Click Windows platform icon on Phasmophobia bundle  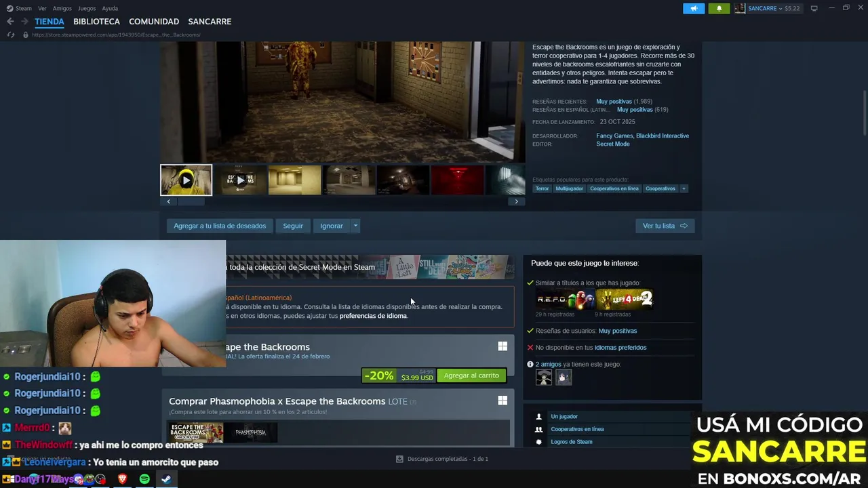(x=502, y=401)
